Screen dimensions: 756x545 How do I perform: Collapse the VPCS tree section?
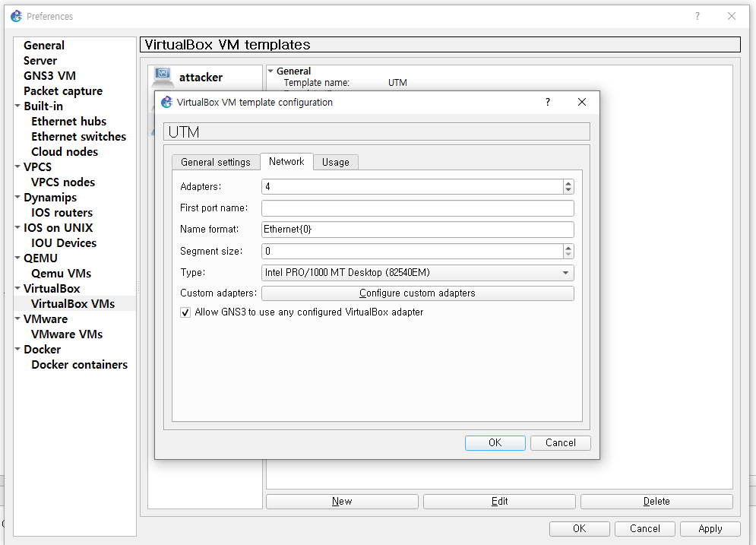[17, 167]
